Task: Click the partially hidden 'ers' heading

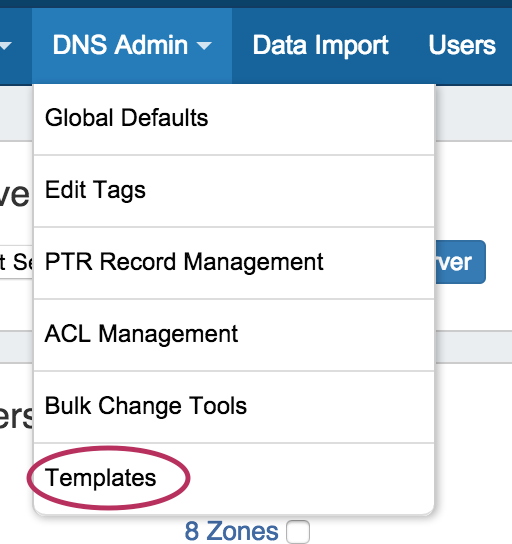Action: 16,416
